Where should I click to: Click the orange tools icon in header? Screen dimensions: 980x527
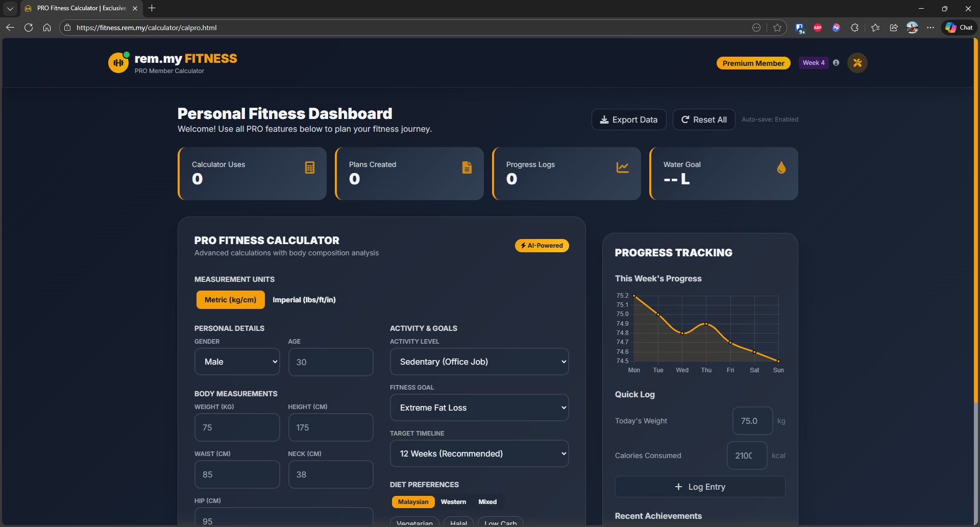click(x=857, y=63)
